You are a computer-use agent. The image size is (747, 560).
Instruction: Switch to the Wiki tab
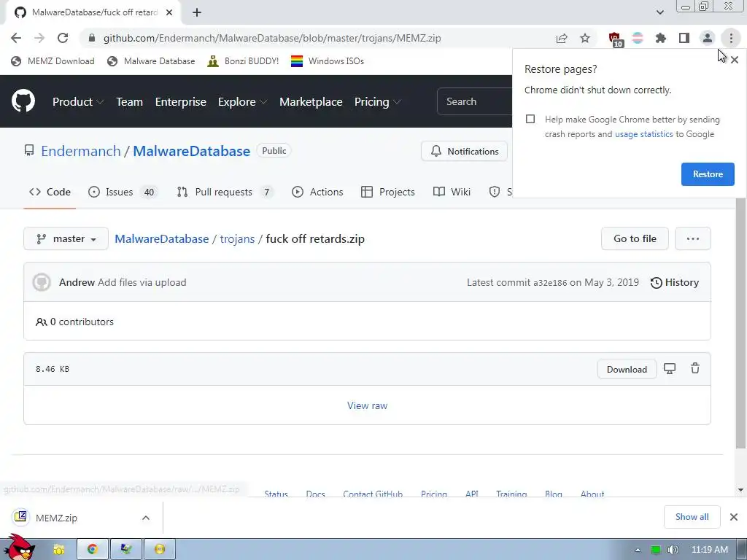point(452,192)
